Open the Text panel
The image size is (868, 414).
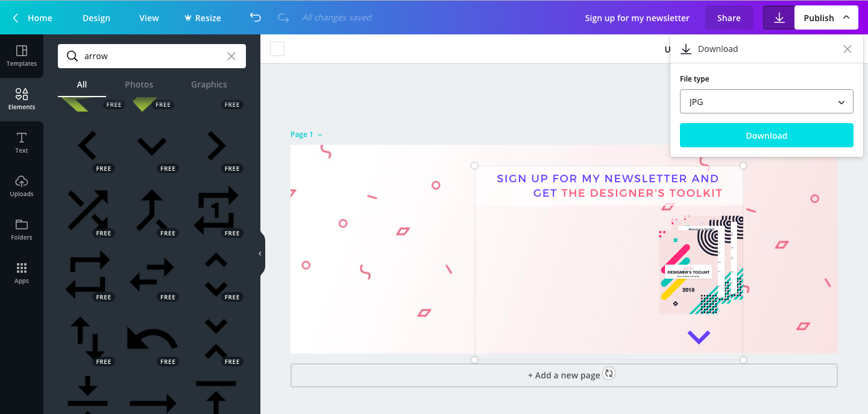tap(22, 142)
